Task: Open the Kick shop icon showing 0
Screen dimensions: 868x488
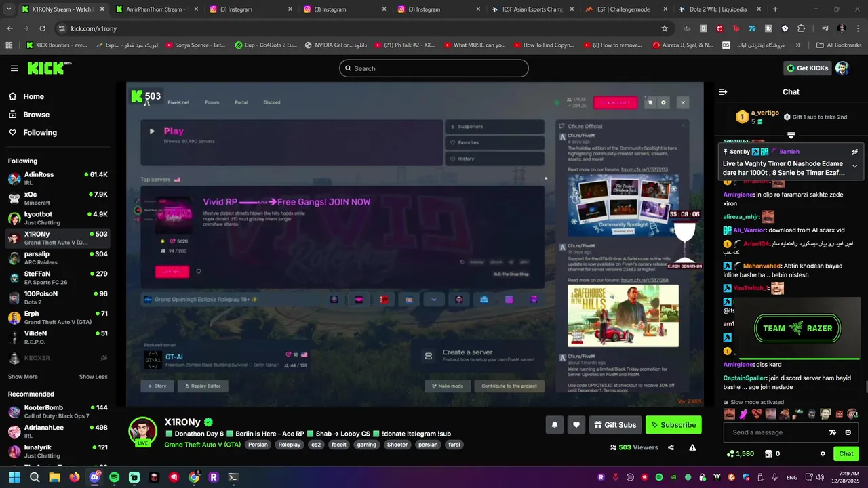Action: pos(772,453)
